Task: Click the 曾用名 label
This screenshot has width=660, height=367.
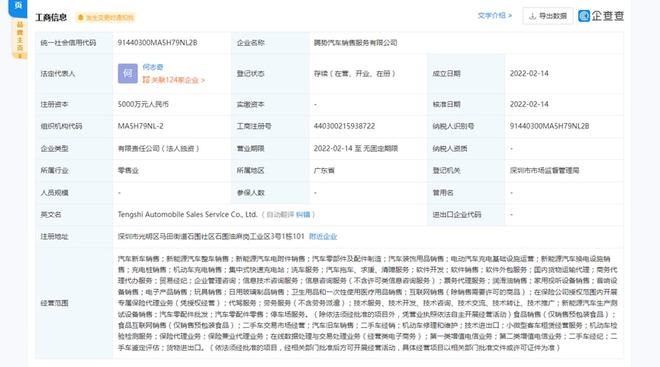Action: click(x=443, y=192)
